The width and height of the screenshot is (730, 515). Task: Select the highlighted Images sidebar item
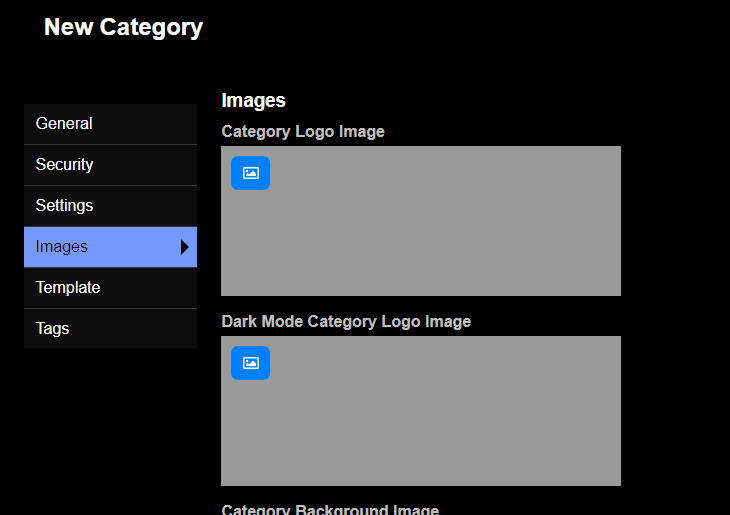(x=110, y=247)
